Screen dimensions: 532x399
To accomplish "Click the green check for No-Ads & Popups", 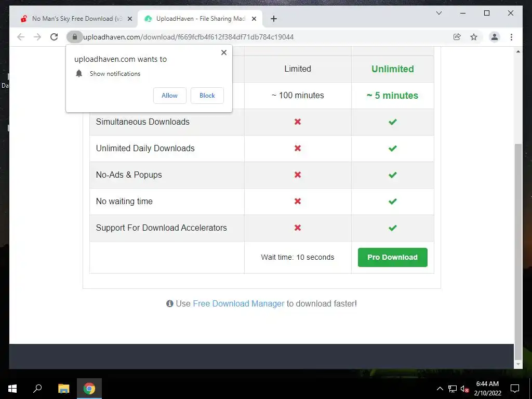I will (x=393, y=175).
